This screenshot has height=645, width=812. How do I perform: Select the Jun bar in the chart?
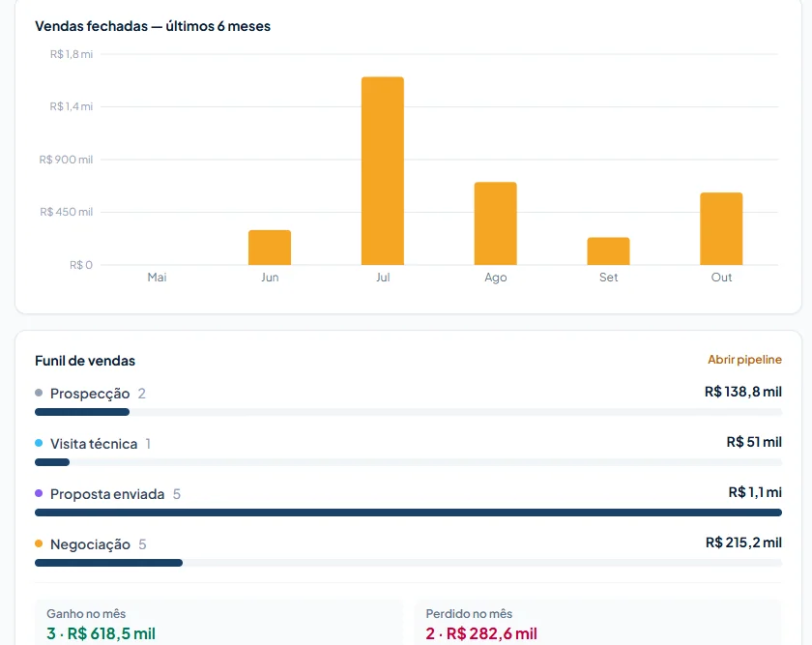270,248
